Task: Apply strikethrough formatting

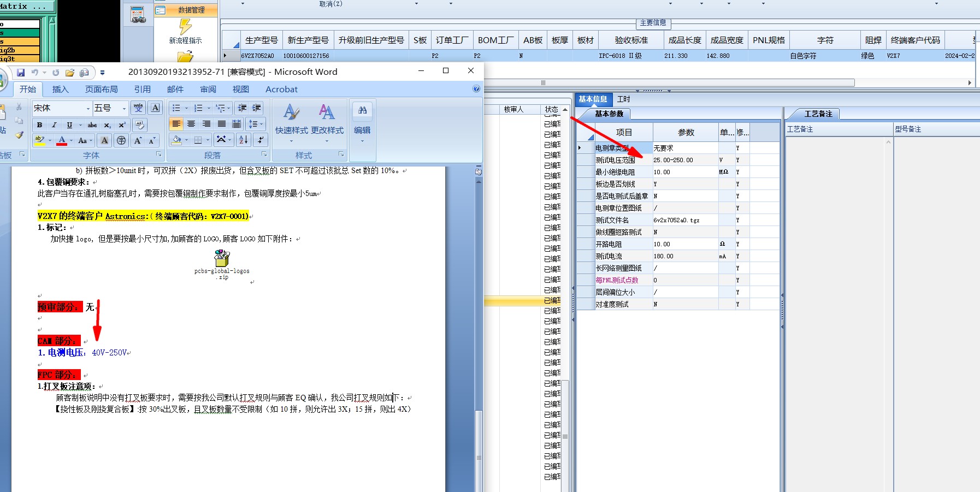Action: [92, 125]
